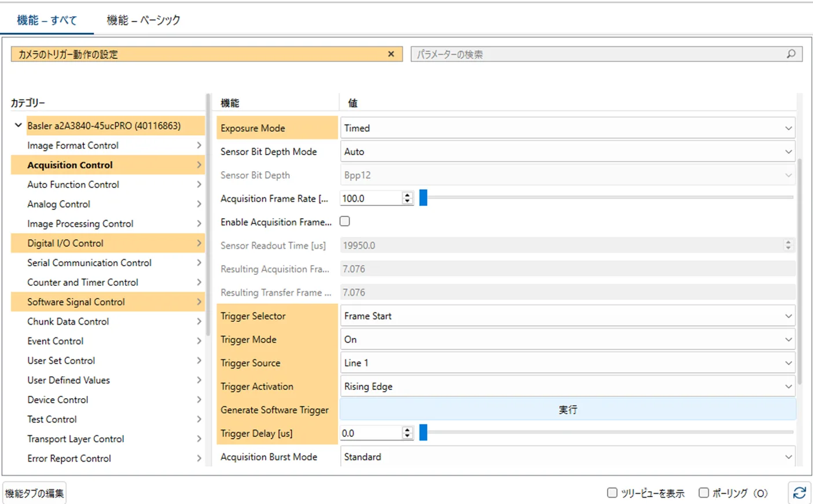The width and height of the screenshot is (813, 504).
Task: Open Analog Control category
Action: pyautogui.click(x=108, y=204)
